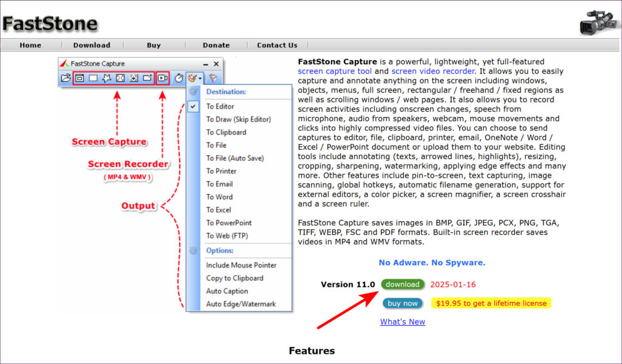622x364 pixels.
Task: Select the Capture Scrolling Window tool
Action: tap(134, 78)
